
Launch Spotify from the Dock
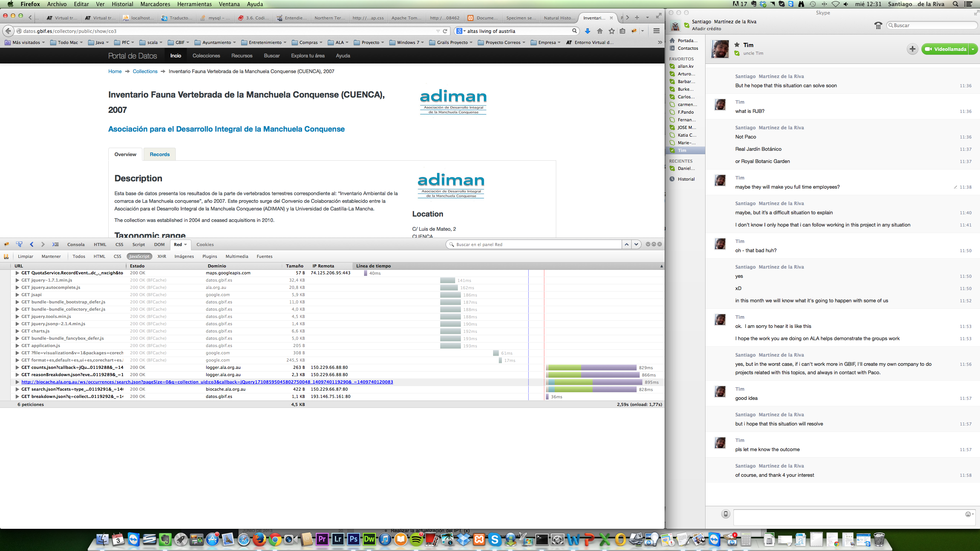pyautogui.click(x=416, y=540)
